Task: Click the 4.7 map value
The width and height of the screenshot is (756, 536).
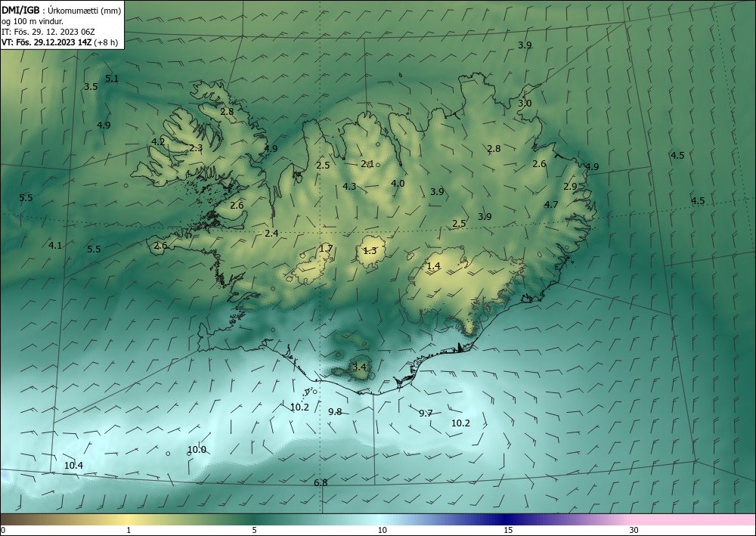Action: [551, 204]
